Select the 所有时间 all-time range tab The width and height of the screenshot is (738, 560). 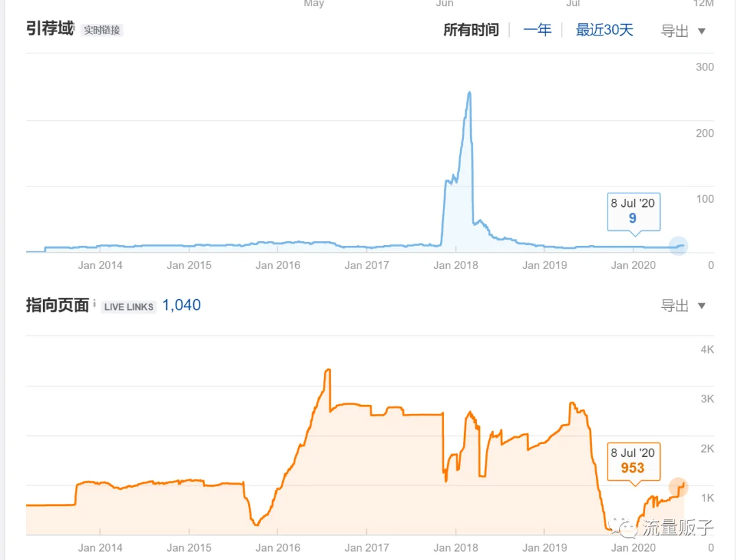(471, 30)
